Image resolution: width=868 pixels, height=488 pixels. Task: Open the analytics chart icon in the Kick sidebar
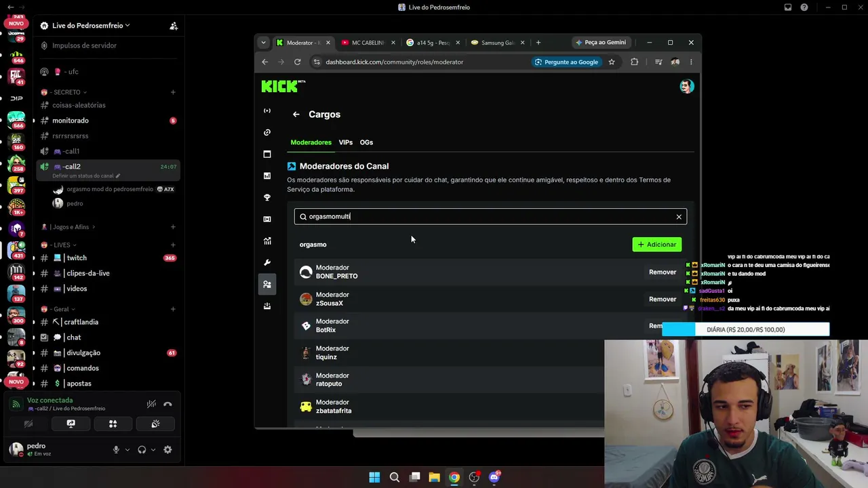(x=267, y=241)
